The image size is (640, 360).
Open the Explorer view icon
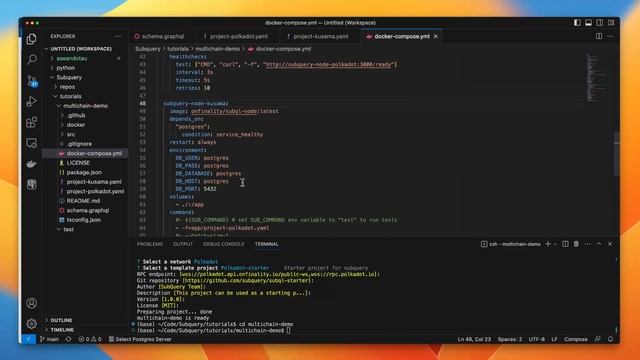[x=31, y=39]
